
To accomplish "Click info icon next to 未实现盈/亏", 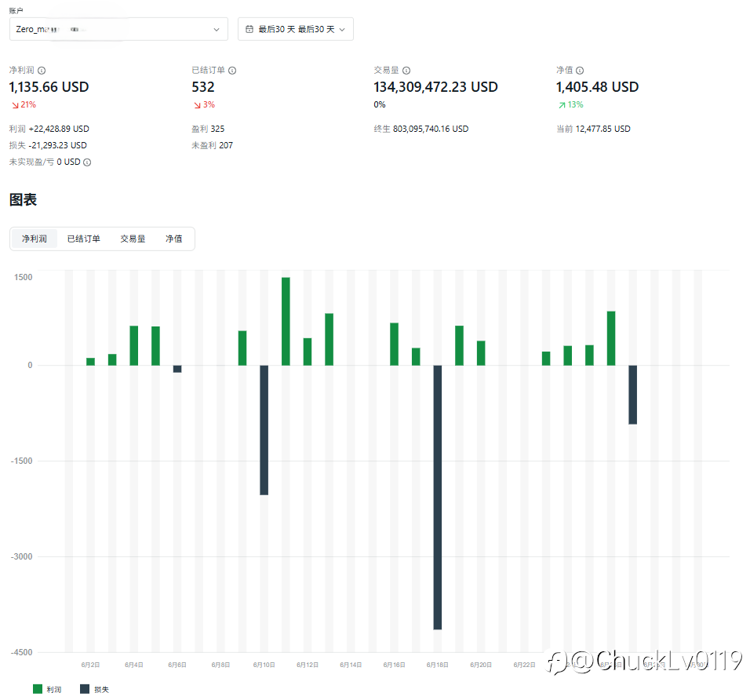I will click(x=87, y=162).
